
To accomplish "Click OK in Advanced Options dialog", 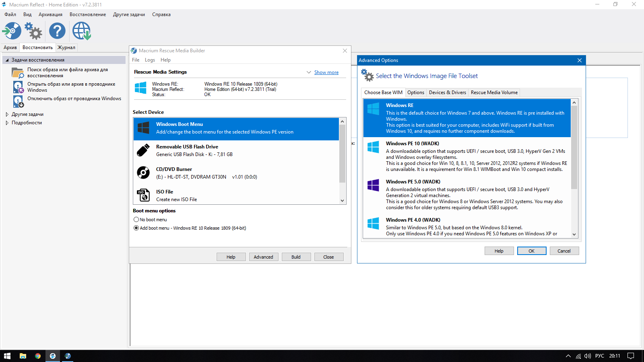I will (531, 251).
